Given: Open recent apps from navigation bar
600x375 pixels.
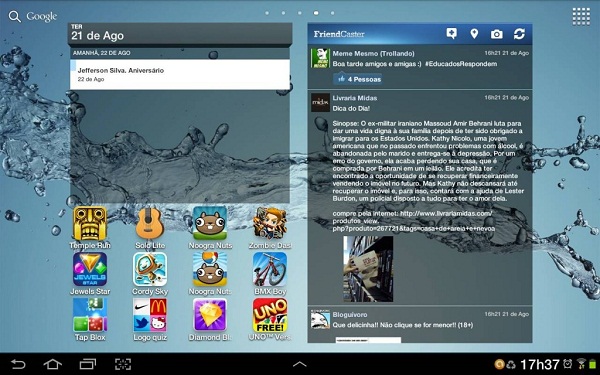Looking at the screenshot, I should 88,364.
